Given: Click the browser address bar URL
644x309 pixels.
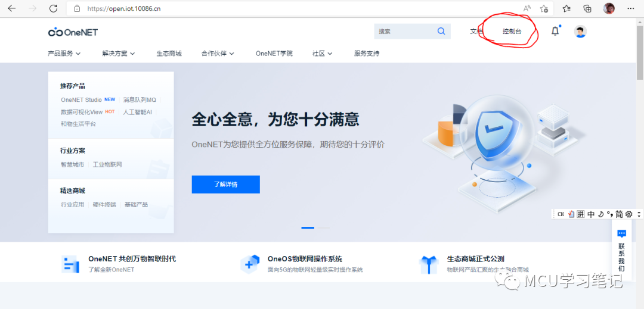Looking at the screenshot, I should coord(123,8).
